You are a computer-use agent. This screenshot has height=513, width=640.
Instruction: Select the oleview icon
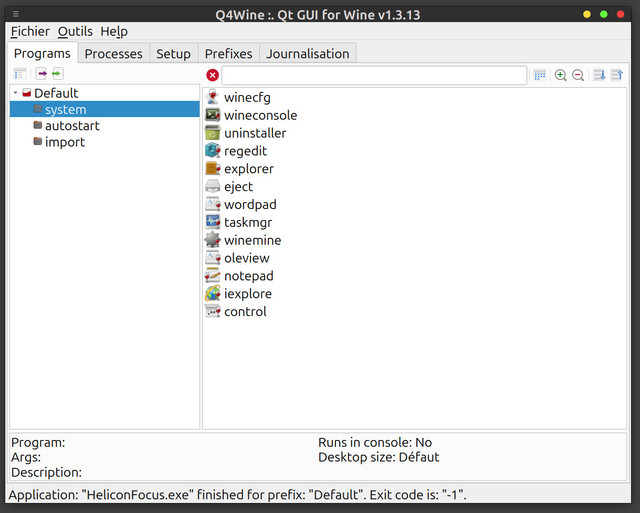pyautogui.click(x=212, y=258)
